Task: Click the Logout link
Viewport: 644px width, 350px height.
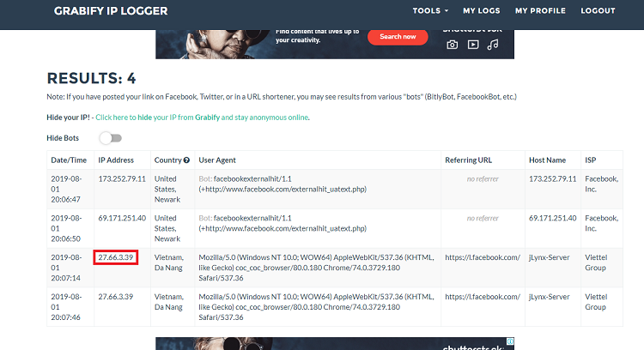Action: (x=598, y=11)
